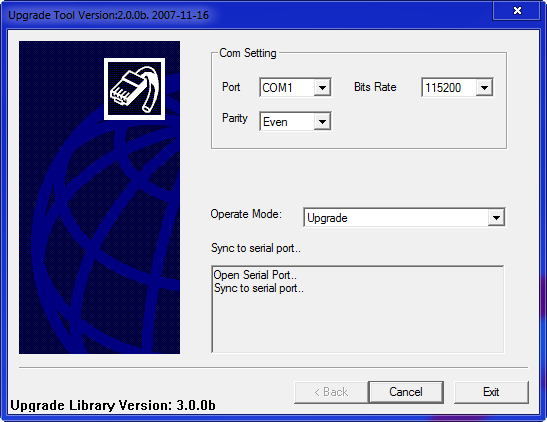Click the Upgrade Library Version text
This screenshot has height=422, width=547.
(113, 405)
